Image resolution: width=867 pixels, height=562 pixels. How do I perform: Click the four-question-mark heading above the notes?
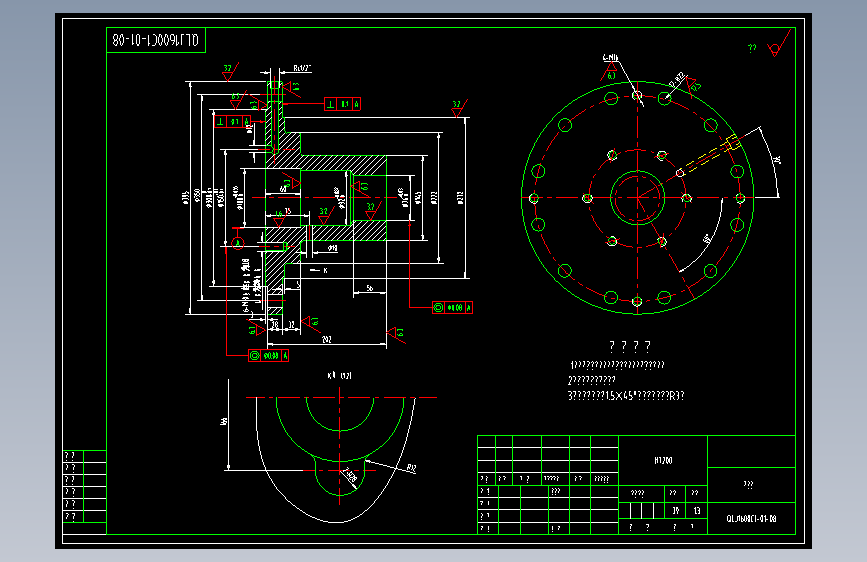630,347
